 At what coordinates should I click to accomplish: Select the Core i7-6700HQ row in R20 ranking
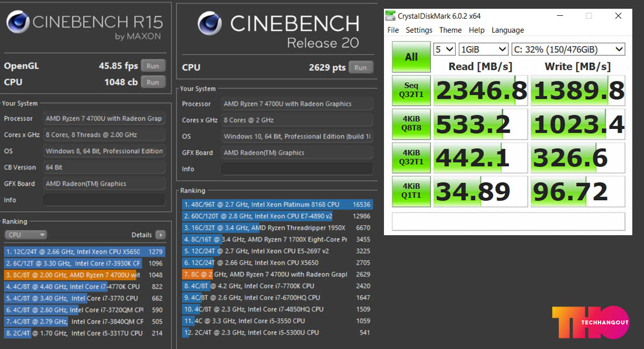[278, 298]
